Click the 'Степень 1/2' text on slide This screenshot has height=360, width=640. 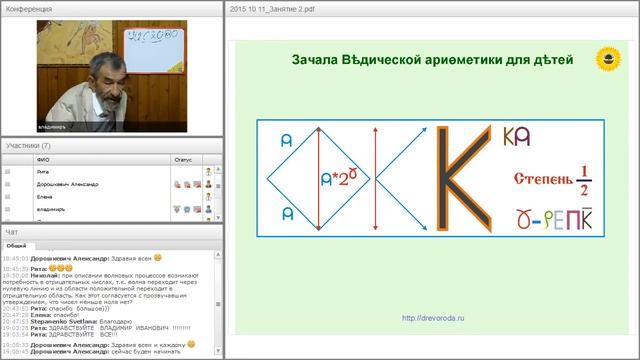553,180
